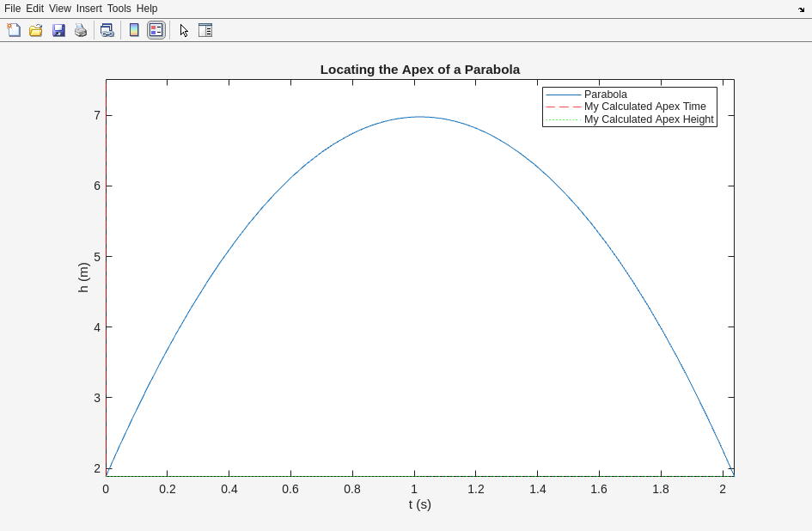Open the Insert menu
The width and height of the screenshot is (812, 531).
coord(89,9)
